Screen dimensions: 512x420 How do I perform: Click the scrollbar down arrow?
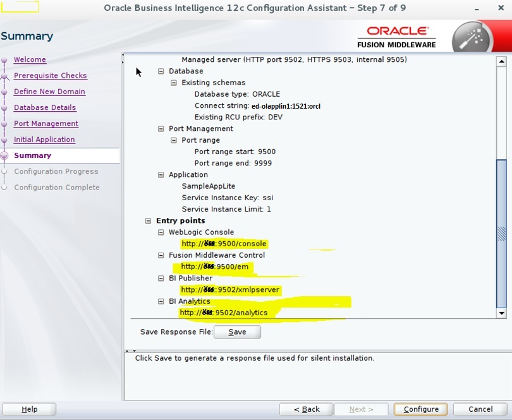pos(503,313)
